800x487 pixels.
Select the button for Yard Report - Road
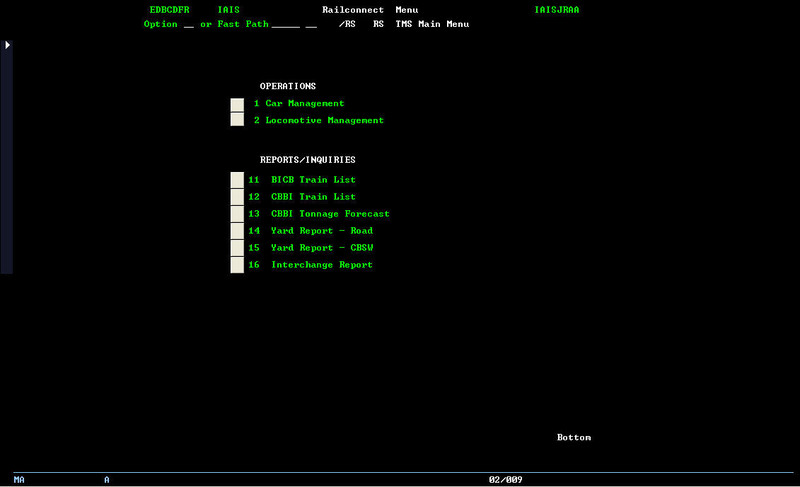(x=237, y=230)
